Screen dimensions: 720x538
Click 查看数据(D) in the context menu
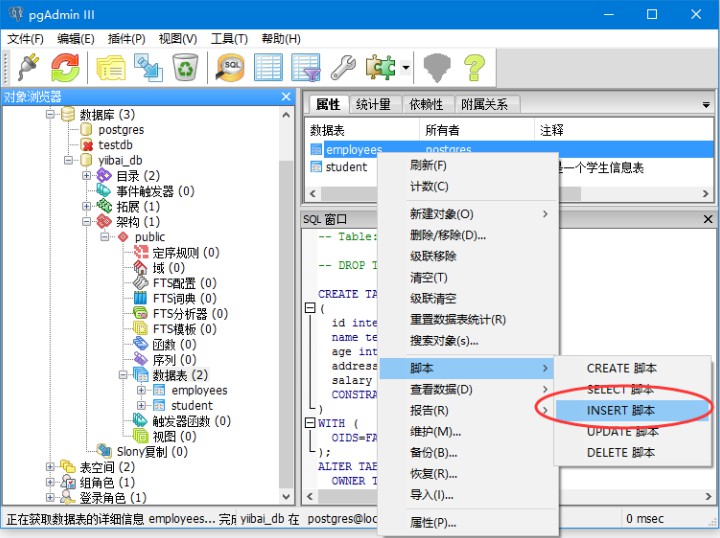[468, 389]
